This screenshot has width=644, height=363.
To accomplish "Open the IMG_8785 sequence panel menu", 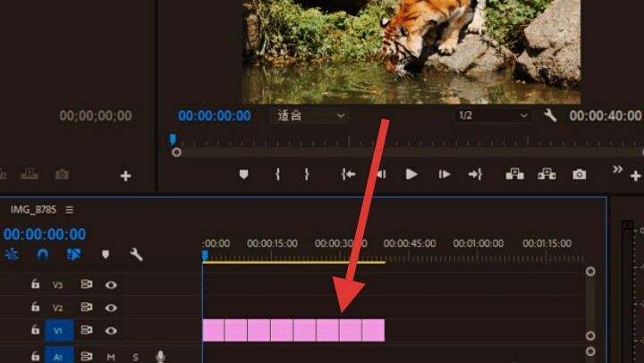I will click(69, 210).
